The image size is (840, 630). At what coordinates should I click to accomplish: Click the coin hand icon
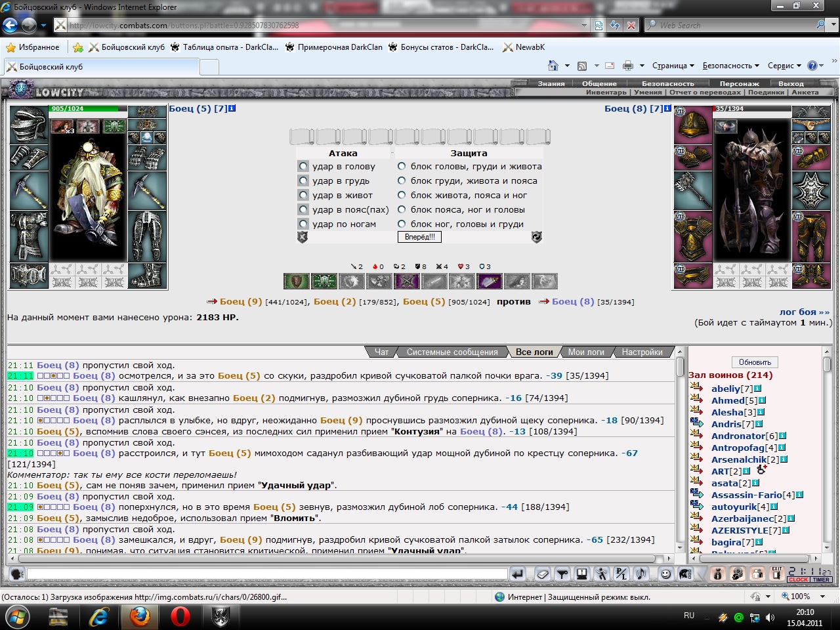coord(738,574)
